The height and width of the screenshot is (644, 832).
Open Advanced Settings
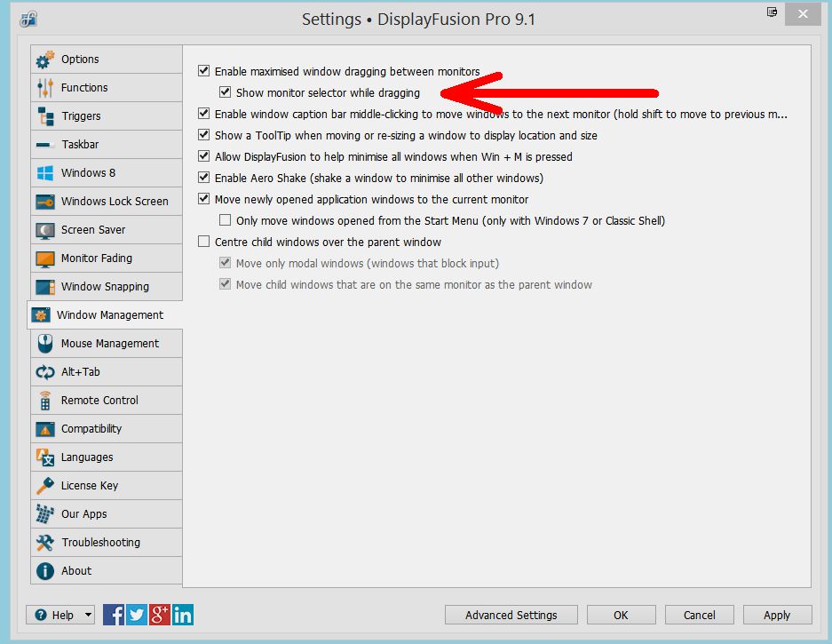point(511,615)
